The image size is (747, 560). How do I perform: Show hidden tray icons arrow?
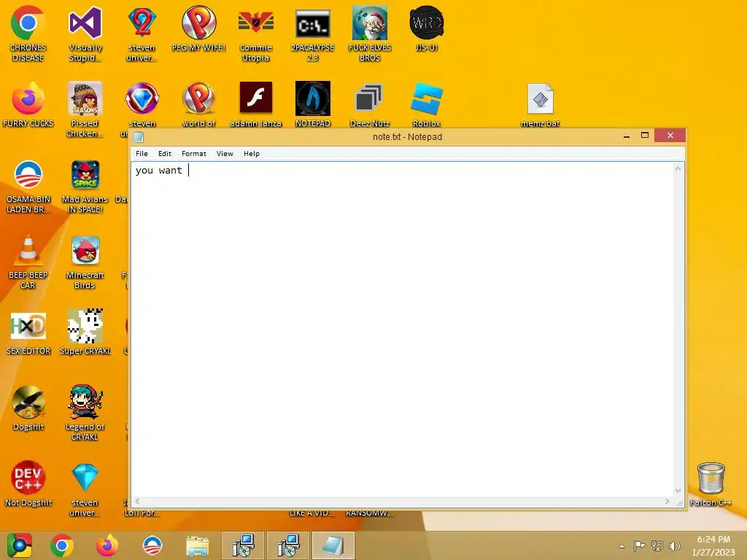tap(622, 546)
